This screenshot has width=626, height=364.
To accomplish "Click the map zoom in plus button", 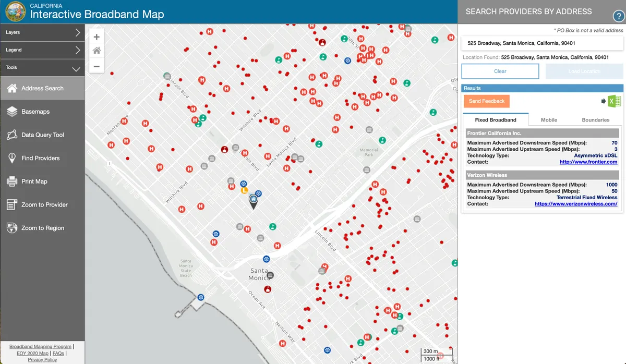I will [97, 37].
